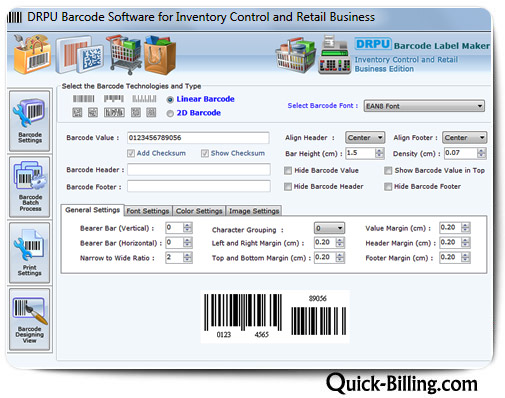Adjust the Narrow to Wide Ratio stepper
The width and height of the screenshot is (505, 398).
(188, 257)
